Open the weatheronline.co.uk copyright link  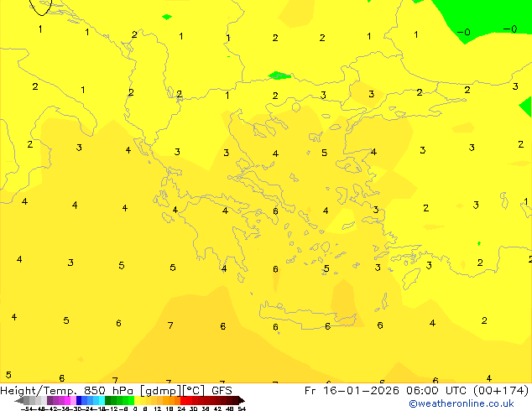(461, 403)
